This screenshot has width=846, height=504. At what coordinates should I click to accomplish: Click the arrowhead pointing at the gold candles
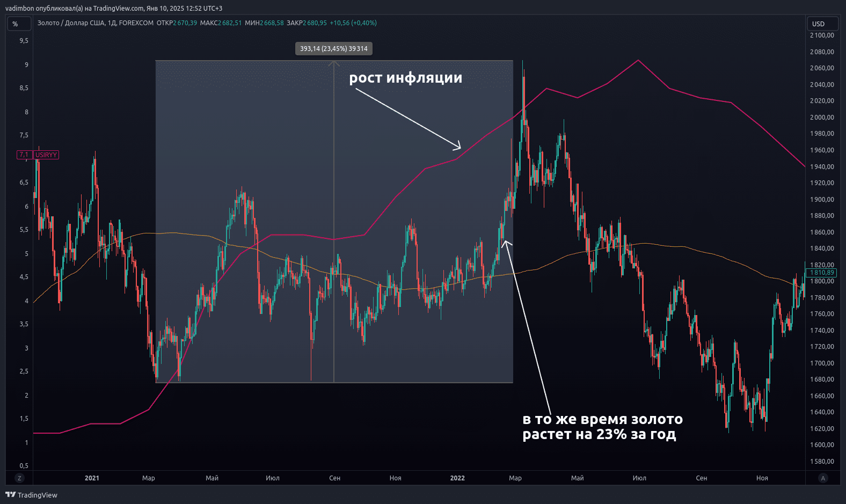tap(505, 243)
